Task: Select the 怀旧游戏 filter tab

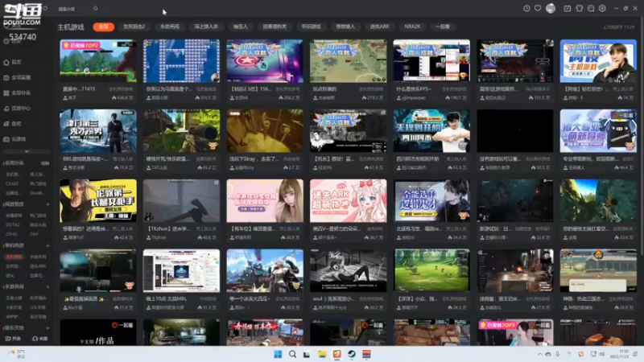Action: (312, 27)
